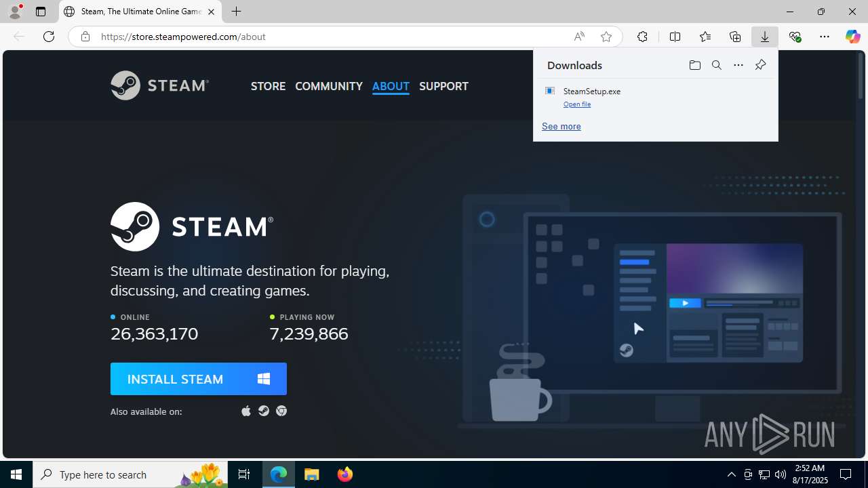Image resolution: width=868 pixels, height=488 pixels.
Task: Open the Copilot sidebar icon
Action: tap(852, 37)
